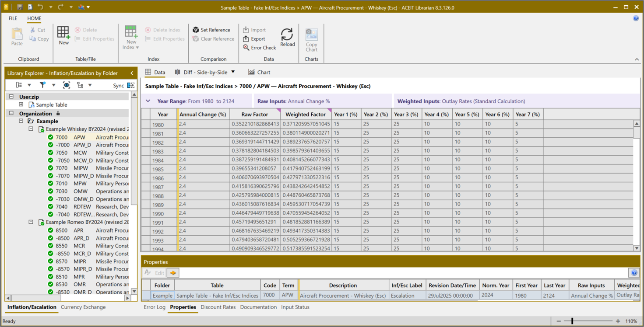644x327 pixels.
Task: Select 8500 APR Aircraft Procurement item
Action: (x=88, y=230)
